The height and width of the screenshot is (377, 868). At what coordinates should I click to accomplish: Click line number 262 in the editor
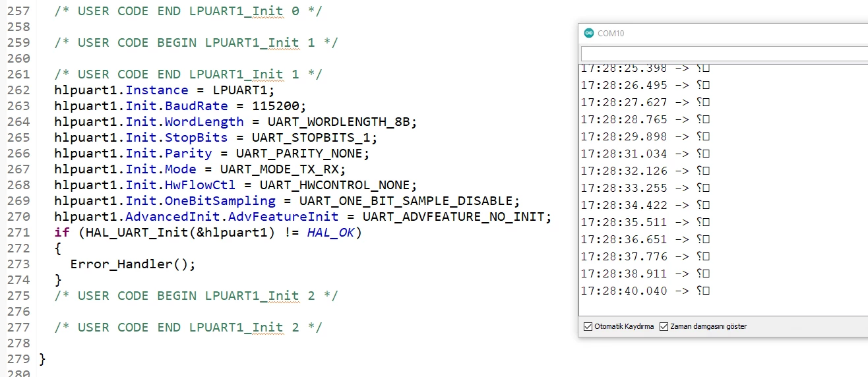coord(18,90)
